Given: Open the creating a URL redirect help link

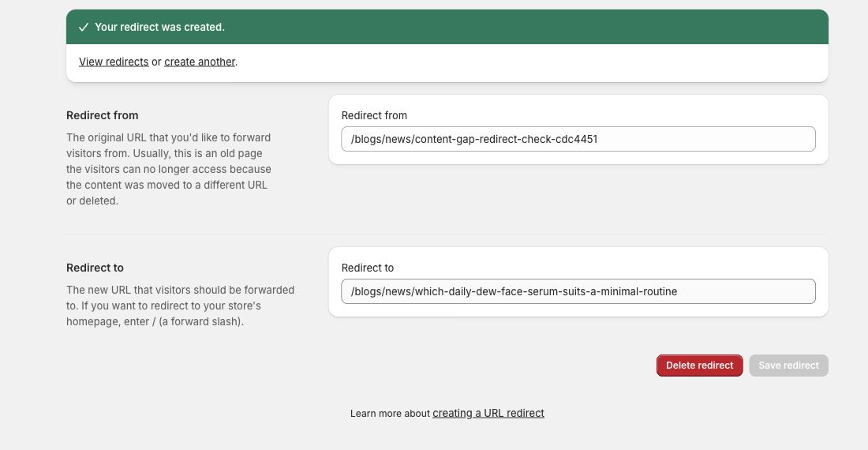Looking at the screenshot, I should (488, 414).
